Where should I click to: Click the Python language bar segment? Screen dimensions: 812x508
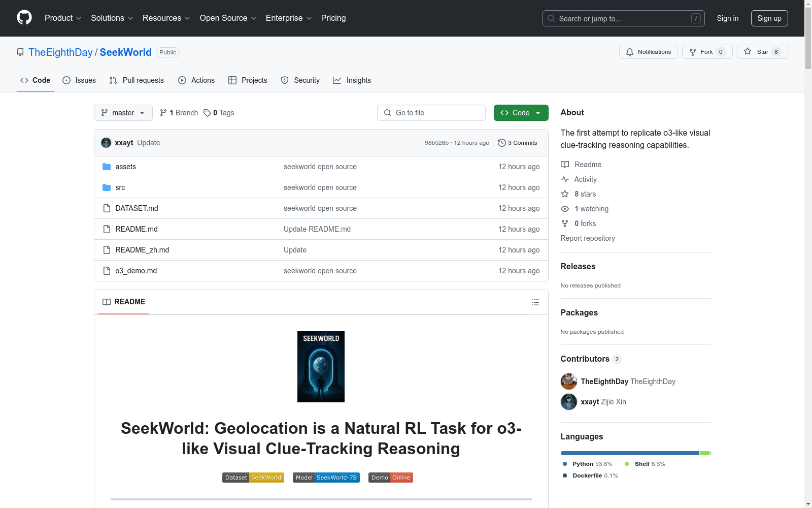tap(630, 453)
